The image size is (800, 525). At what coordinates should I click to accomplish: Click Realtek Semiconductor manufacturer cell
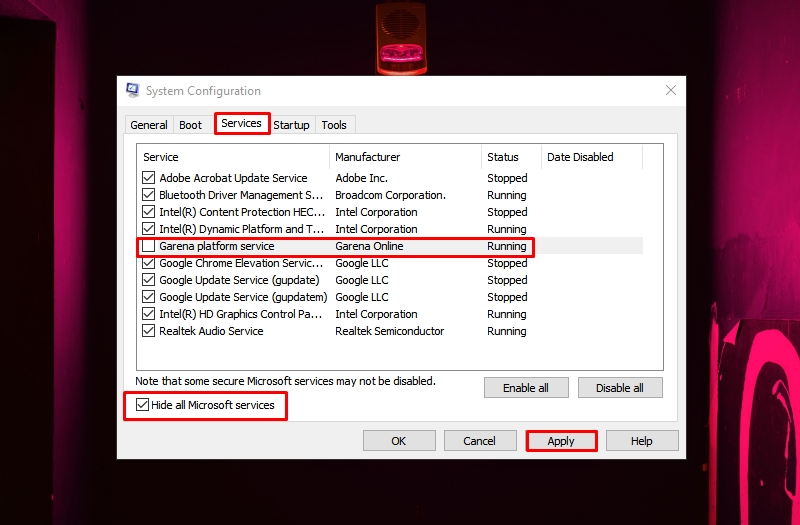pos(390,331)
